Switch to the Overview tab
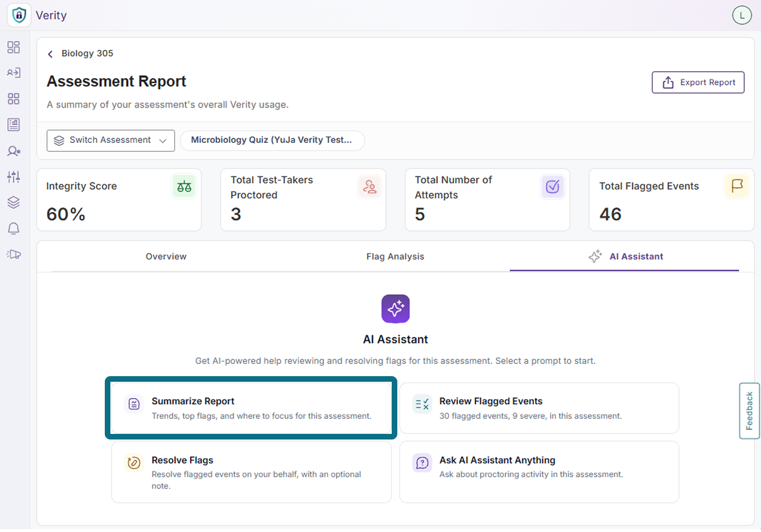The height and width of the screenshot is (532, 761). [166, 257]
